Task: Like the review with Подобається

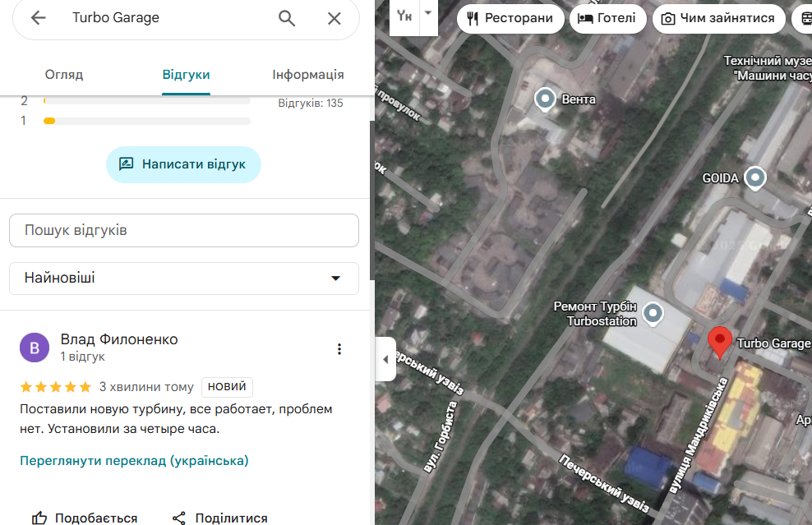Action: click(85, 518)
